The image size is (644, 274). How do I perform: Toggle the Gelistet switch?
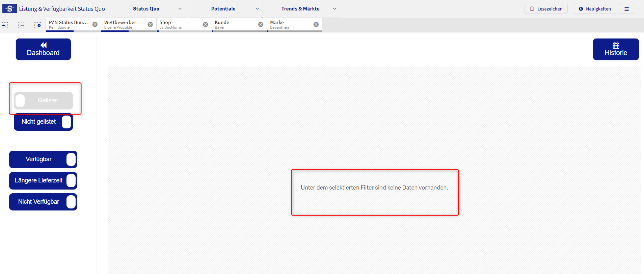pos(43,100)
